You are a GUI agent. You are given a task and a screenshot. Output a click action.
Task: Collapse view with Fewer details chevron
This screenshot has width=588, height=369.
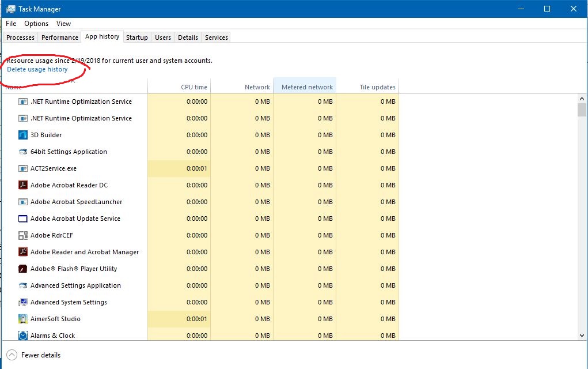12,355
